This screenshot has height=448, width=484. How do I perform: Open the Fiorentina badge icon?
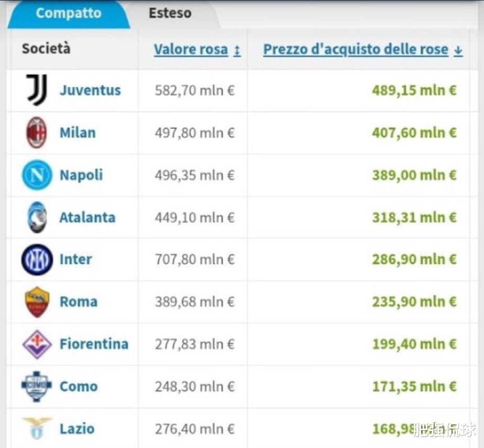tap(37, 344)
